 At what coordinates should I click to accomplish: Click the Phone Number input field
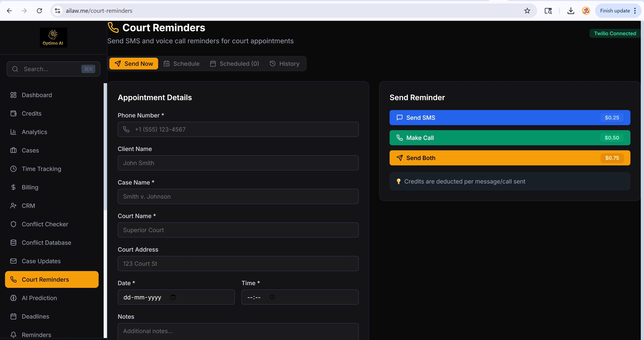(238, 129)
